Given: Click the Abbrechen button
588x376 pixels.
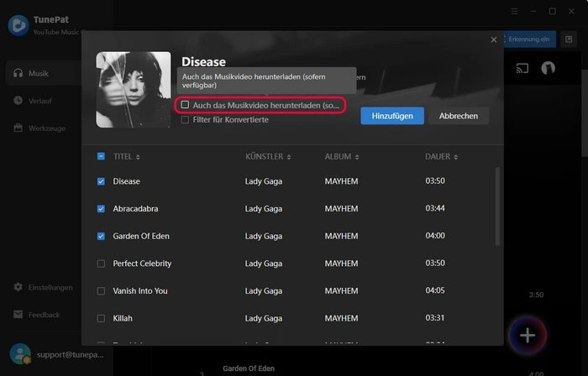Looking at the screenshot, I should point(459,116).
